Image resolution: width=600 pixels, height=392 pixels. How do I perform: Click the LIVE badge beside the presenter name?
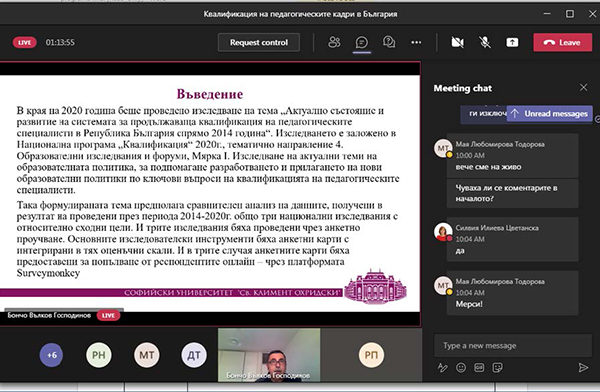click(108, 315)
